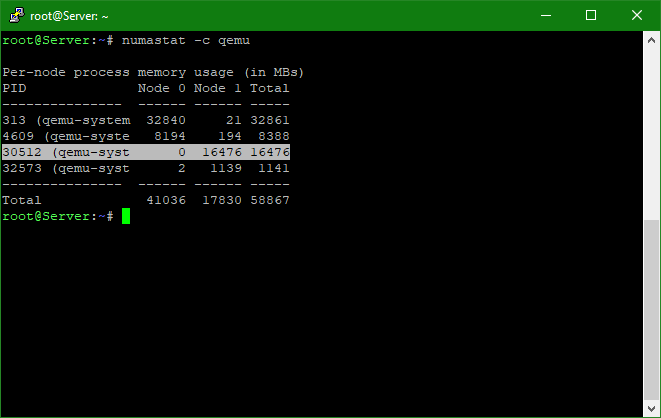Viewport: 661px width, 418px height.
Task: Click 'Per-node process memory usage (in MBs)' heading
Action: coord(153,72)
